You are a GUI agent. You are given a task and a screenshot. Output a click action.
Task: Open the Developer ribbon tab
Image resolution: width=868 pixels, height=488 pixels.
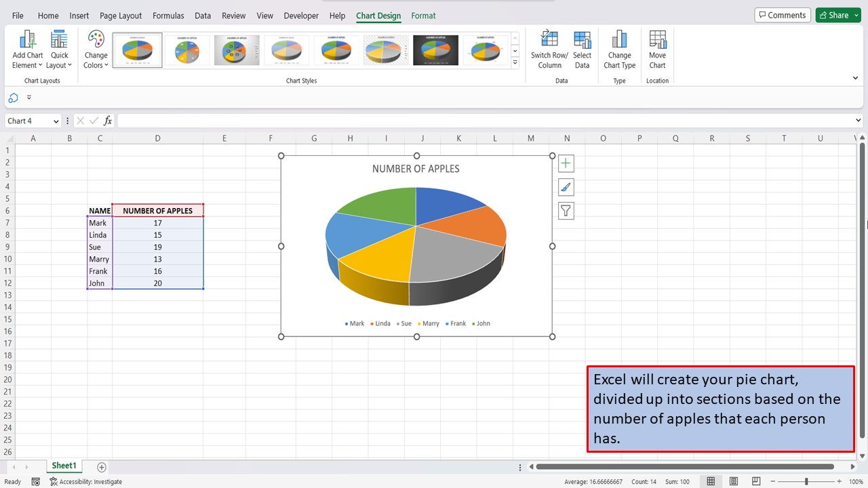point(300,16)
